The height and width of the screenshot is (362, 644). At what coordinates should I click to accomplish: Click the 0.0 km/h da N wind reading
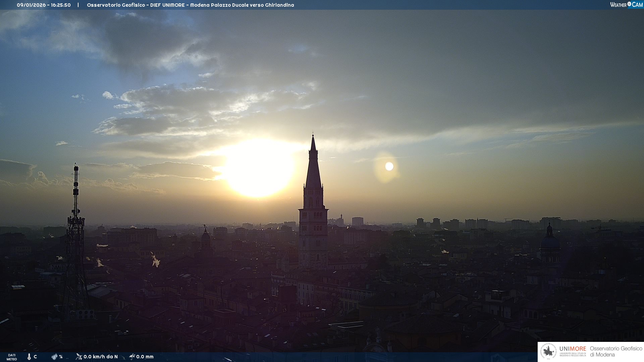[x=101, y=357]
